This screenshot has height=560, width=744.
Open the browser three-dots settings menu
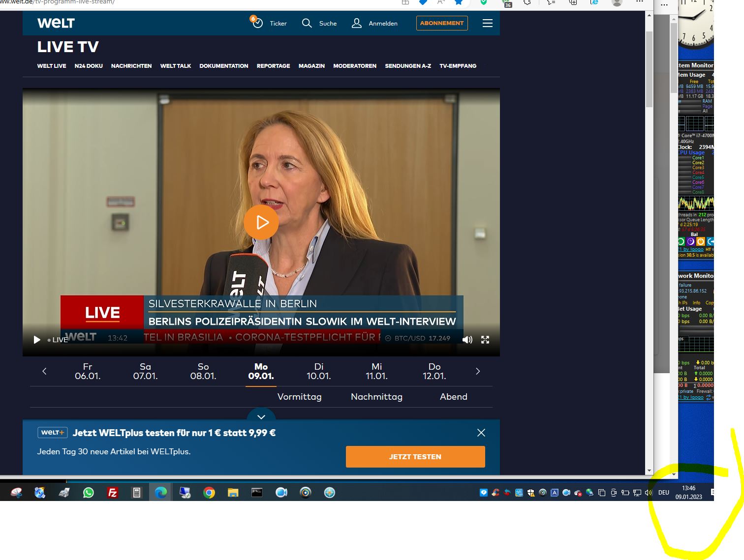[x=639, y=2]
